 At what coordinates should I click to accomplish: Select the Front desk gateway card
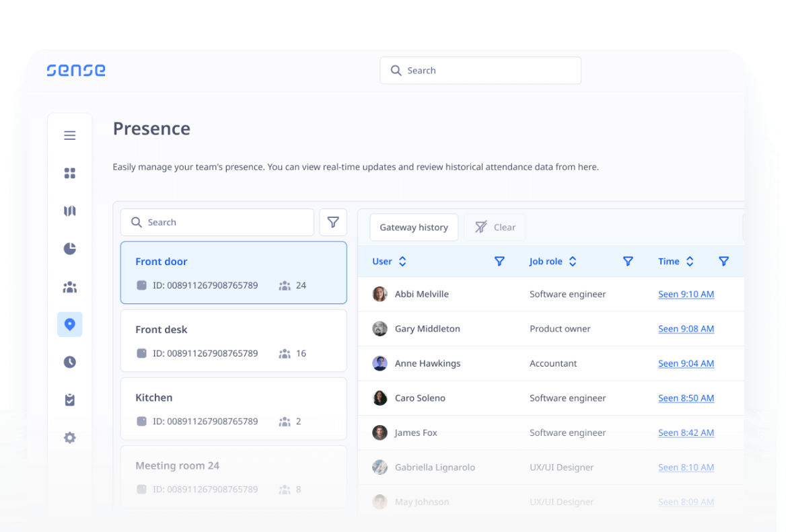coord(234,341)
